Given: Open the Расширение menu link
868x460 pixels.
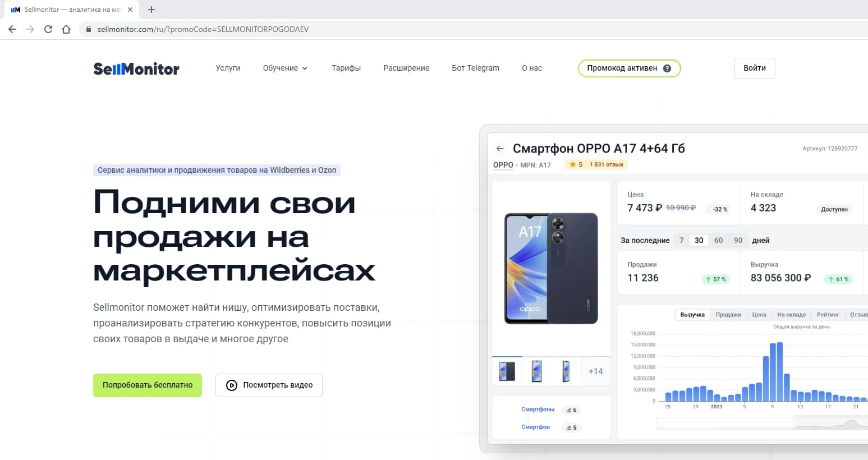Looking at the screenshot, I should (x=406, y=68).
